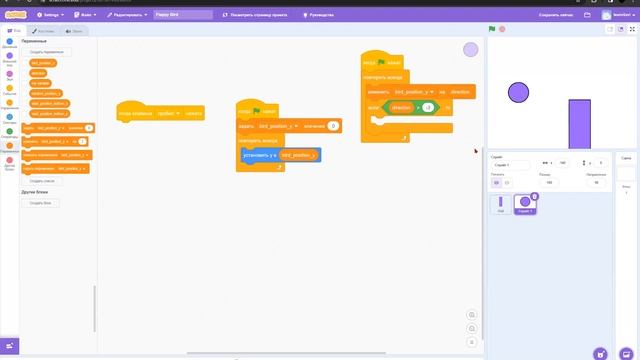Click the red stop button above the stage

(x=502, y=29)
